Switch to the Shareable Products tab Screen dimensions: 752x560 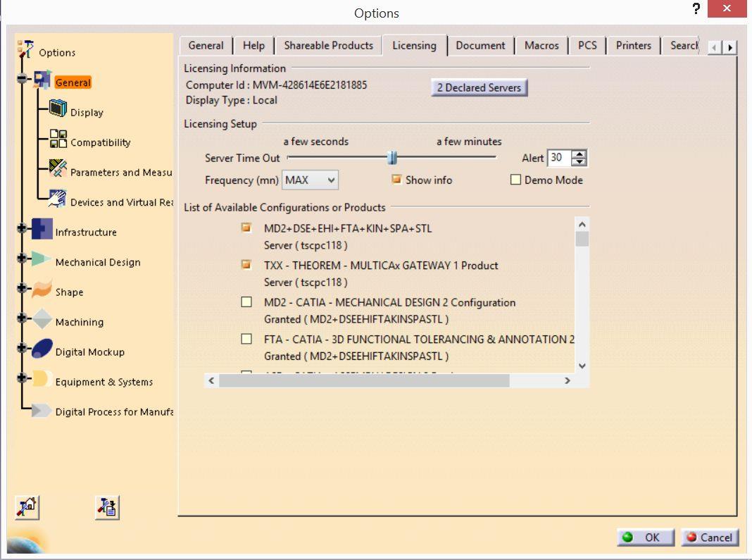329,46
